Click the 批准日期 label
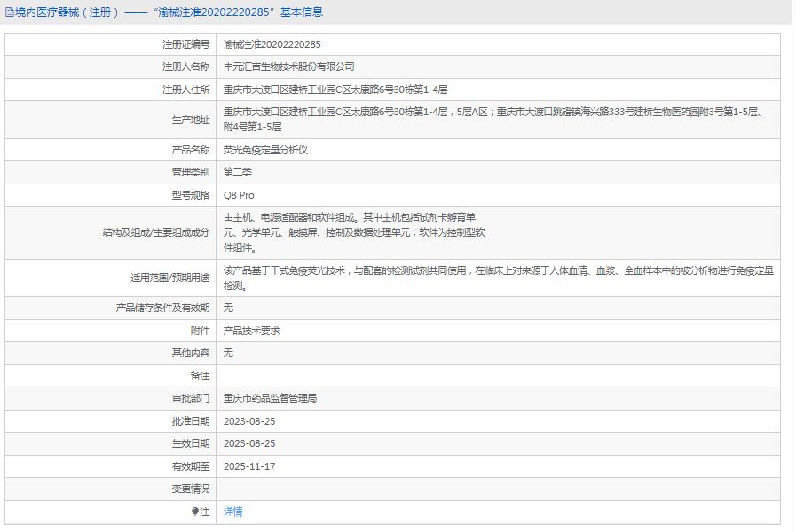 click(x=191, y=421)
